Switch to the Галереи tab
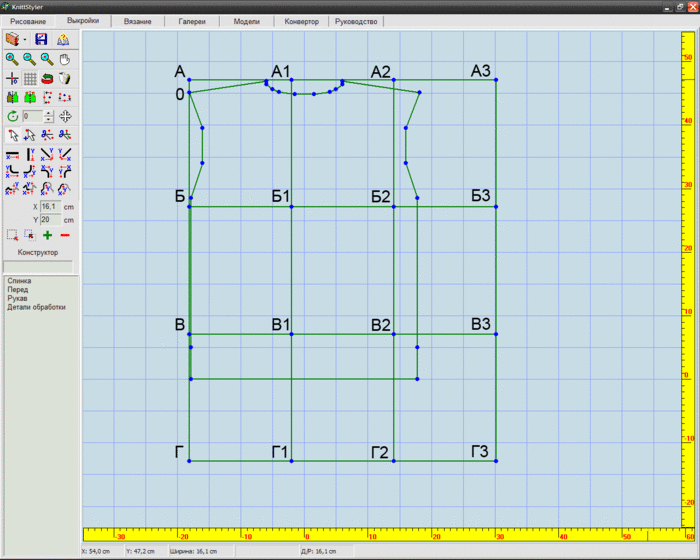 (x=192, y=21)
